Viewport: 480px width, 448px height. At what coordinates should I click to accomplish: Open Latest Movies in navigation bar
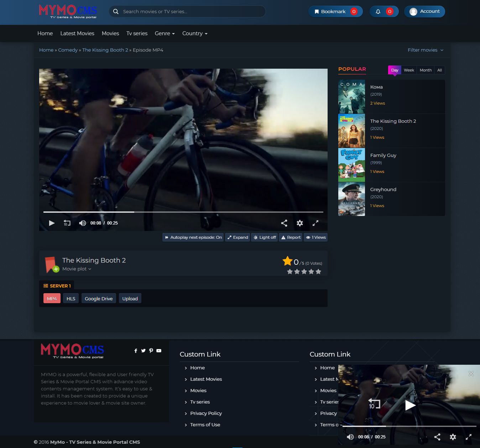(x=77, y=33)
